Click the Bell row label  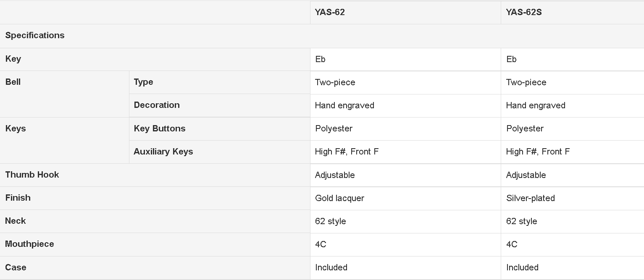pyautogui.click(x=13, y=82)
